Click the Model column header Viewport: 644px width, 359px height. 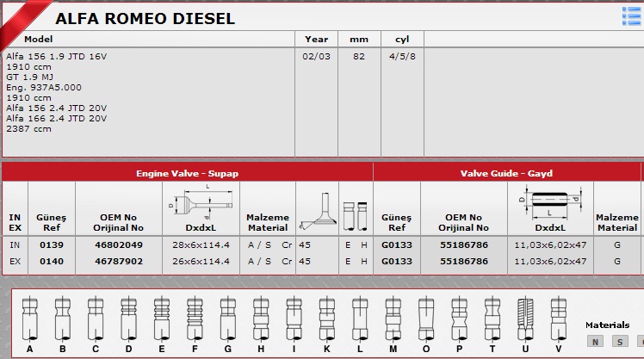pyautogui.click(x=38, y=40)
